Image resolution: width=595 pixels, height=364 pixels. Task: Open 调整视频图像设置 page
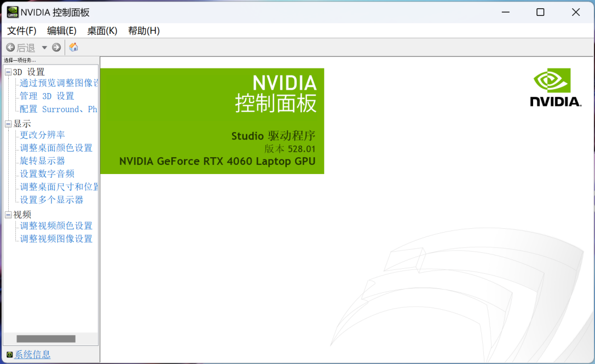56,239
